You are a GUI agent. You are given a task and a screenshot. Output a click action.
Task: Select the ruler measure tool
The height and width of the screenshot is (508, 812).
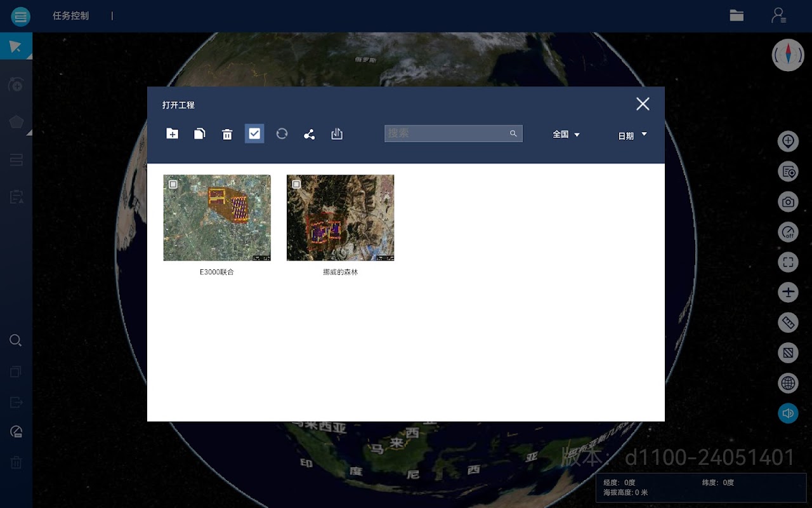tap(788, 323)
